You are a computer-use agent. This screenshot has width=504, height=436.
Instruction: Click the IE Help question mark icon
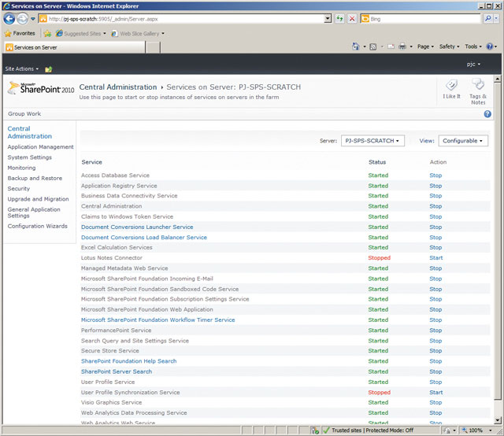coord(490,46)
